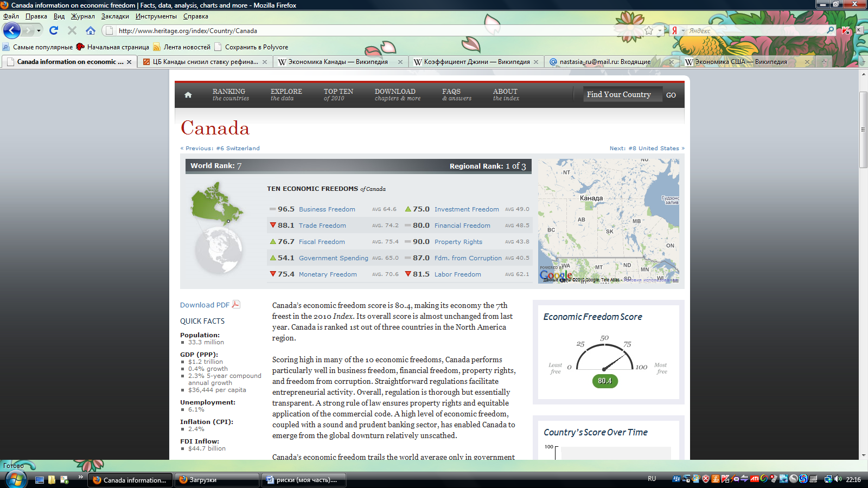Open the history dropdown arrow beside Forward

(39, 31)
